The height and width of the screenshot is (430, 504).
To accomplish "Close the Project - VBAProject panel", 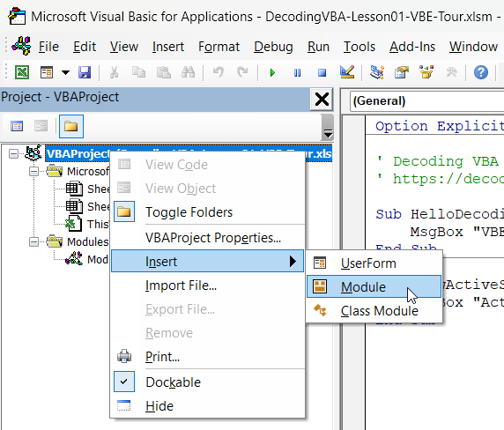I will 322,100.
